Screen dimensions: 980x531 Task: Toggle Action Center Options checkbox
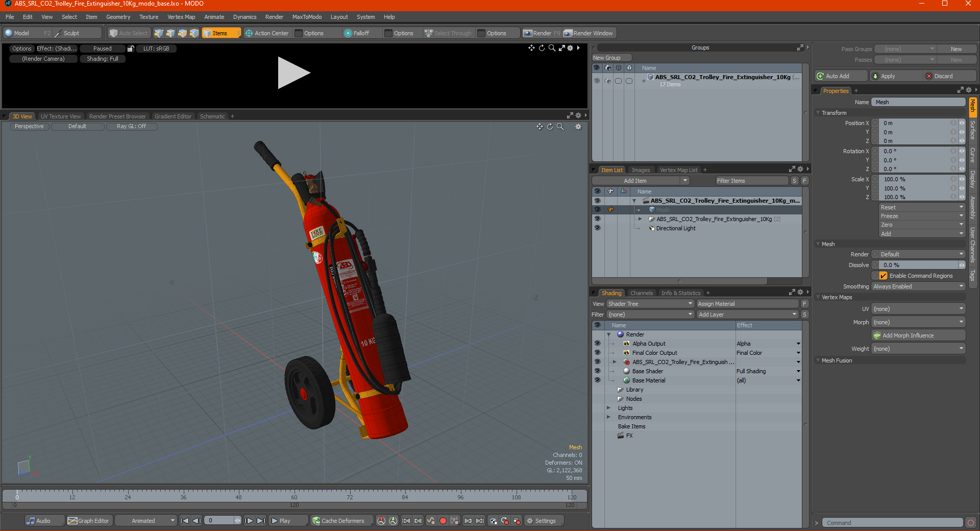[x=299, y=33]
